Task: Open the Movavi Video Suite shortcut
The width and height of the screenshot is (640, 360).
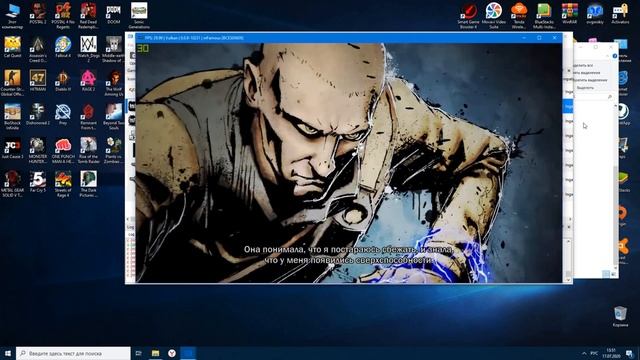Action: (493, 16)
